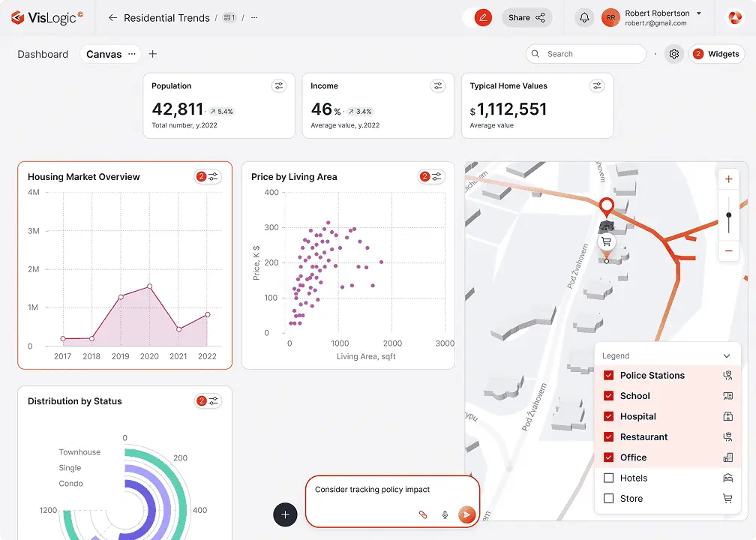Click the shopping cart map marker
The image size is (756, 540).
point(606,241)
